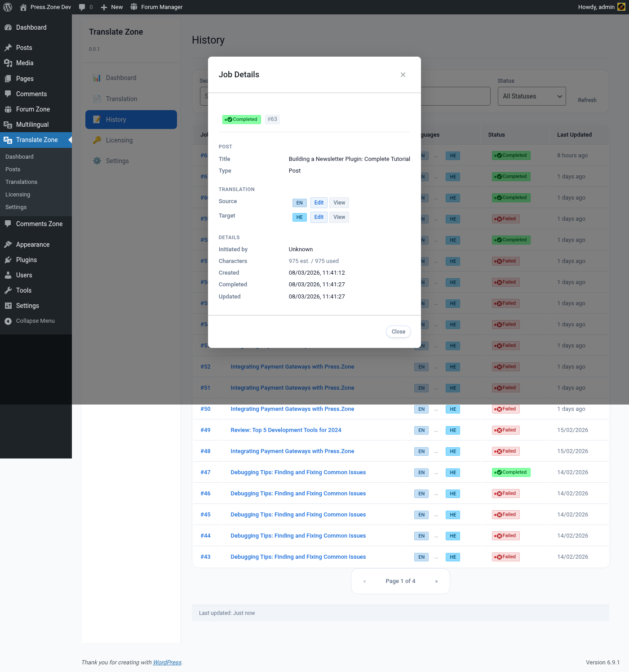Select Translate Zone in sidebar
This screenshot has width=629, height=672.
pyautogui.click(x=36, y=140)
